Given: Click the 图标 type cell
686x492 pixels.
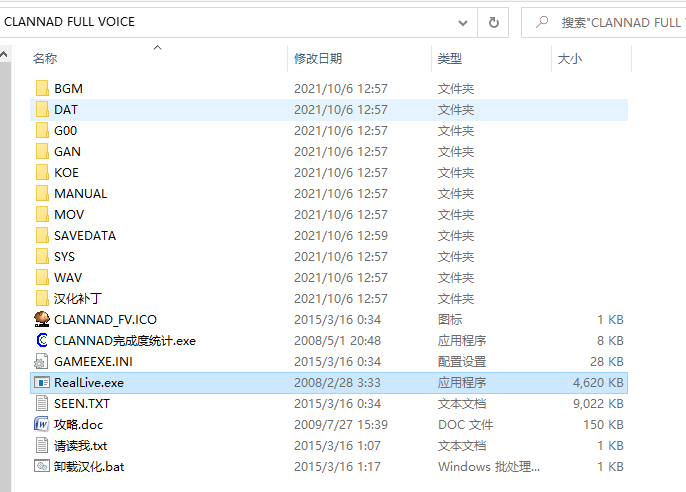Looking at the screenshot, I should pos(450,319).
